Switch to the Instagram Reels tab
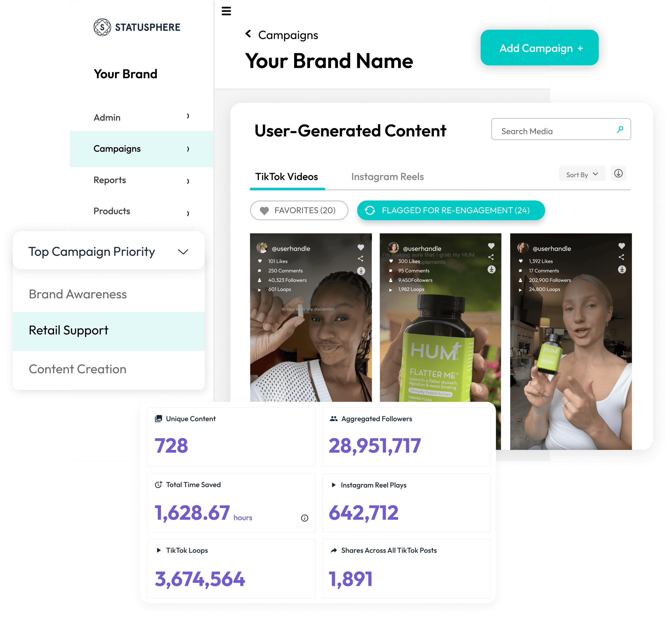The height and width of the screenshot is (617, 672). tap(387, 176)
